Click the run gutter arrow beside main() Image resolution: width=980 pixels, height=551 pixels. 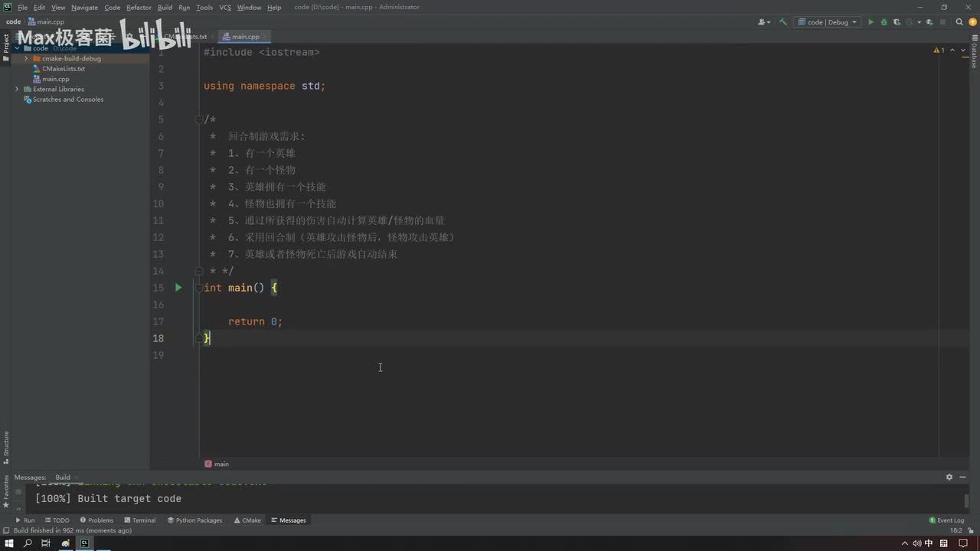pyautogui.click(x=178, y=288)
